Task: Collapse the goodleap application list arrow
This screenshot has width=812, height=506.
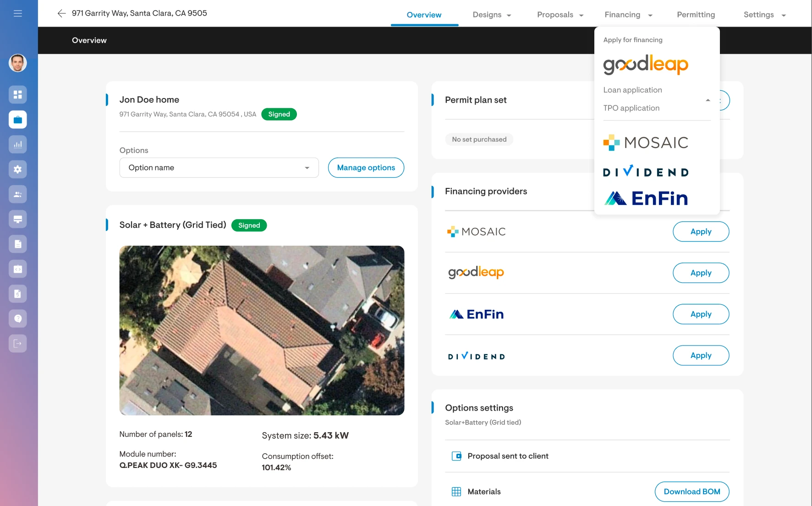Action: 708,100
